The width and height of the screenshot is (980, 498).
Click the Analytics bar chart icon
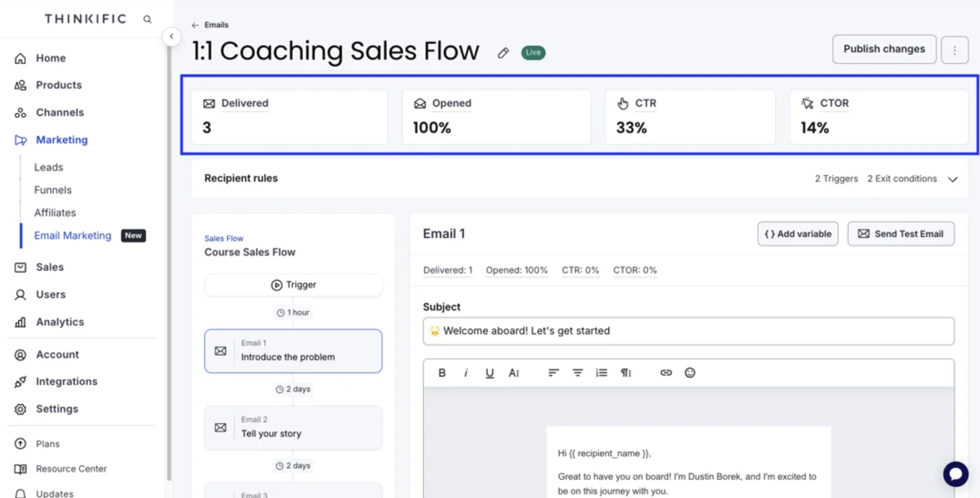click(20, 322)
